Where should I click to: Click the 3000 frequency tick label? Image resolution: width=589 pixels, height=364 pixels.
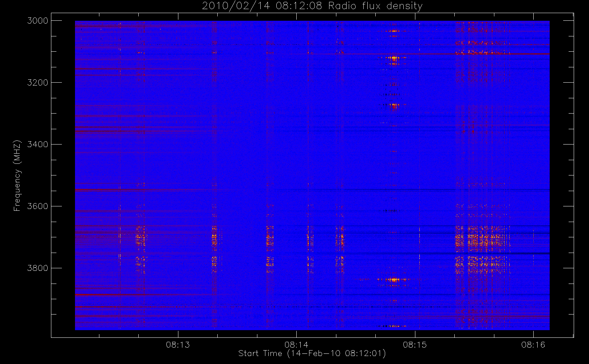(x=38, y=21)
